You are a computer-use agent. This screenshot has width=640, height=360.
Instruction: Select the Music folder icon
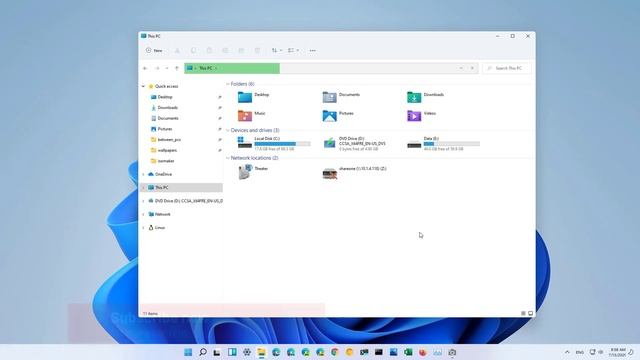point(245,116)
